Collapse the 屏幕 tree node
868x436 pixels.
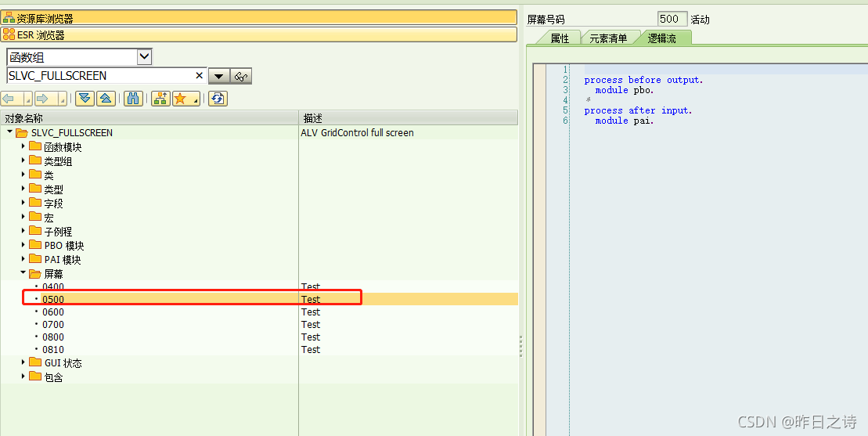coord(23,272)
